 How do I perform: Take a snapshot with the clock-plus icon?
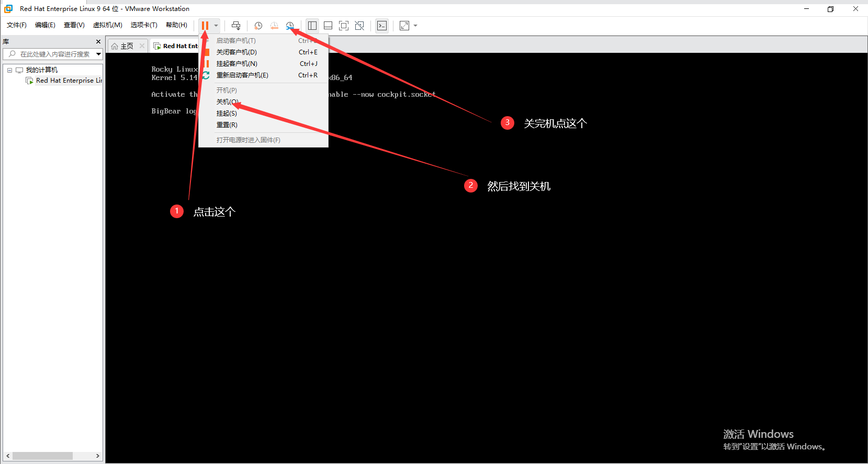click(258, 26)
